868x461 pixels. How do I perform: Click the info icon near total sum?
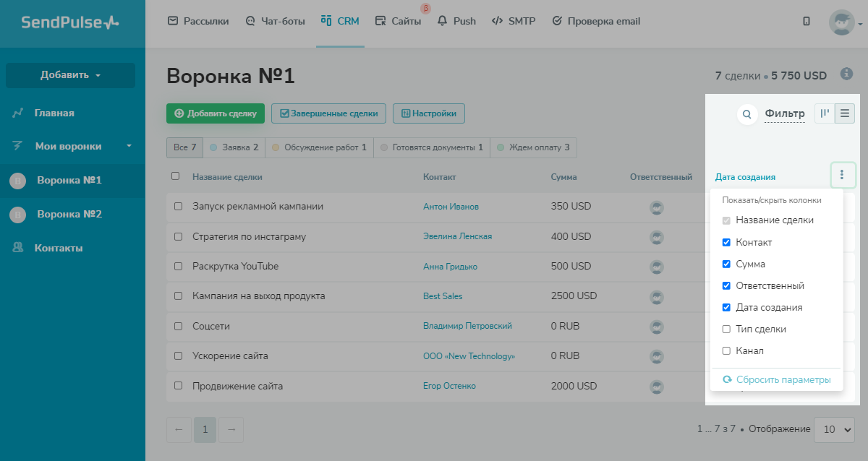tap(847, 74)
